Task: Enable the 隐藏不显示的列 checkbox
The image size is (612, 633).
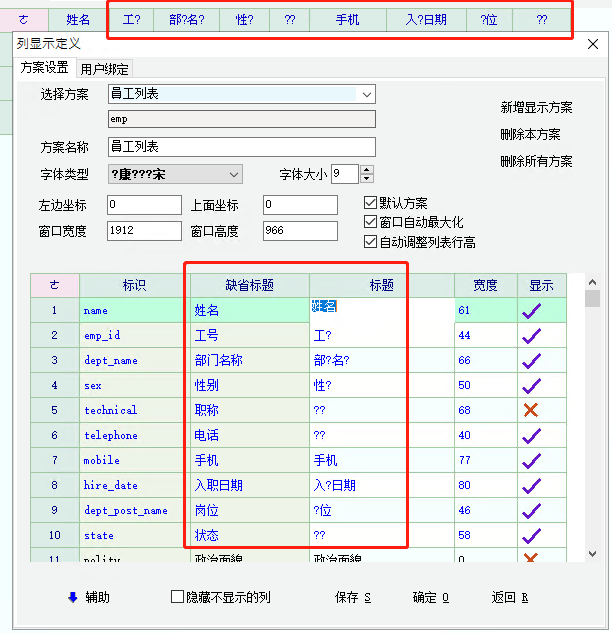Action: [x=178, y=597]
